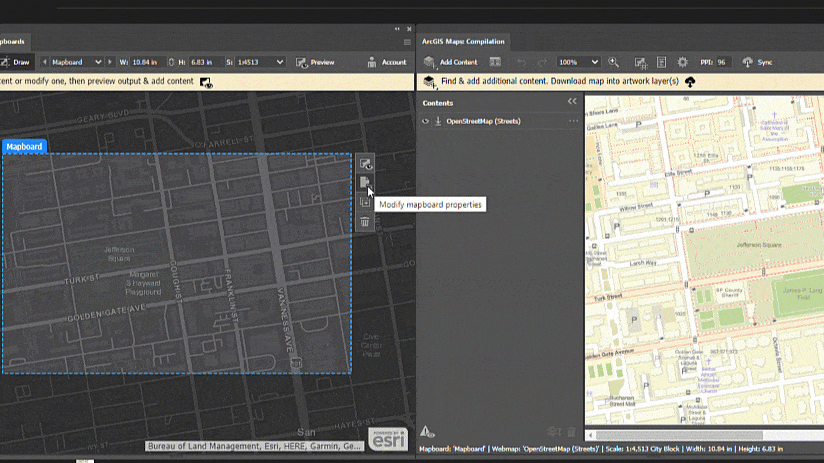Screen dimensions: 824x463
Task: Click the document page toolbar icon
Action: pyautogui.click(x=662, y=63)
